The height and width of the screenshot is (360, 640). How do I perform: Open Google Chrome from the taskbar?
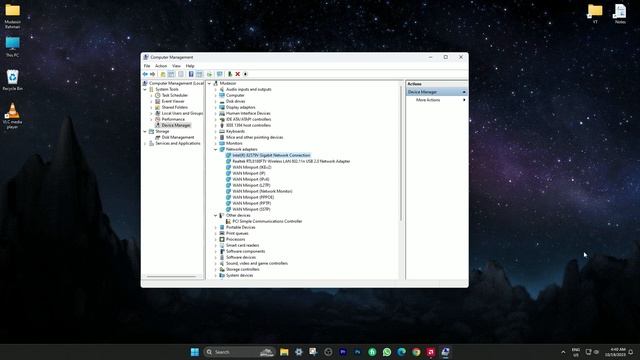[416, 352]
